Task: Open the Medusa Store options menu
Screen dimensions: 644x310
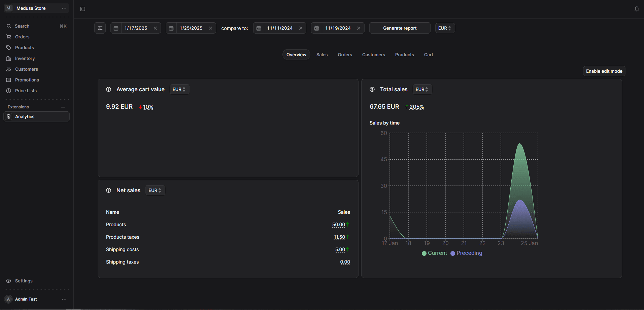Action: click(64, 8)
